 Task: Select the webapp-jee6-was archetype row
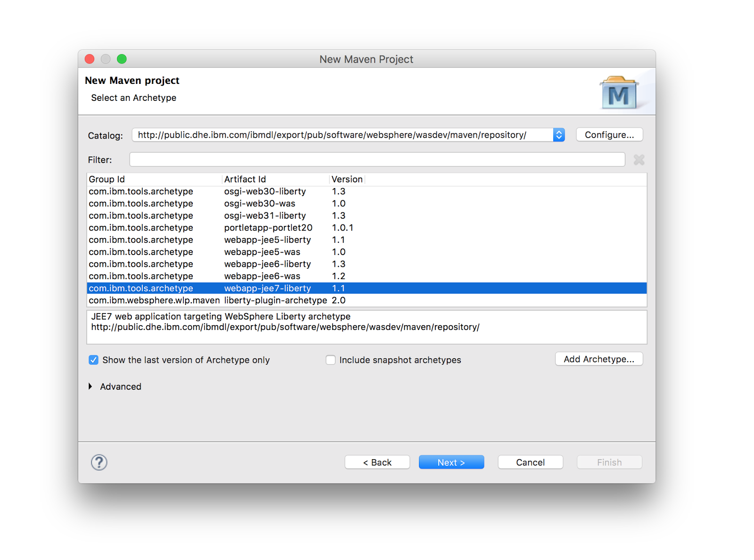click(367, 276)
